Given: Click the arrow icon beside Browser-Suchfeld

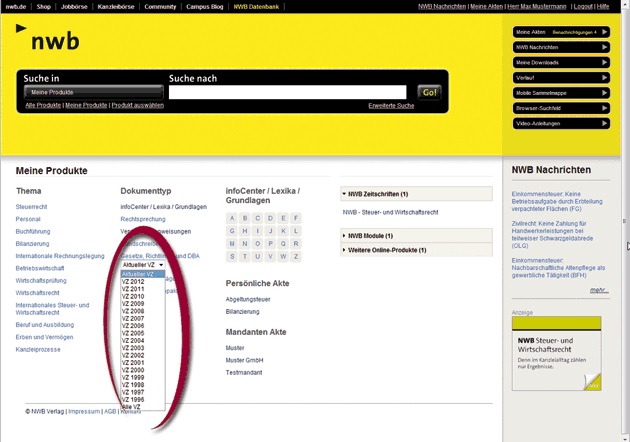Looking at the screenshot, I should pos(604,108).
